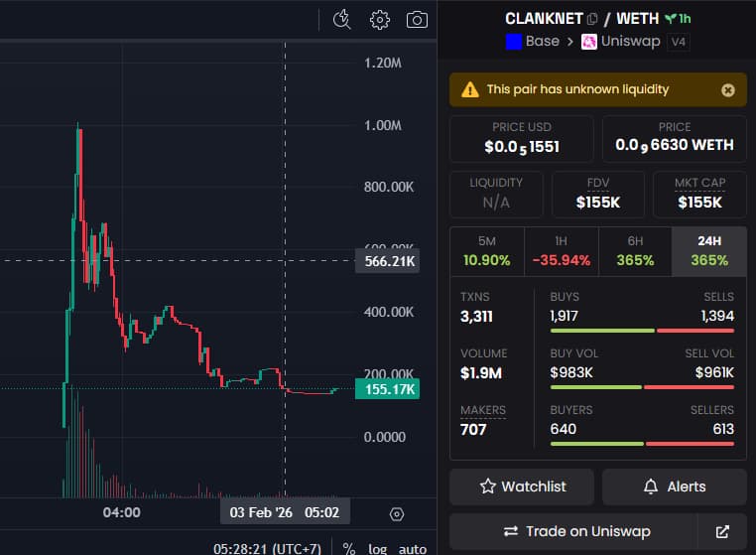Open Alerts for this pair
Viewport: 756px width, 555px height.
point(674,486)
